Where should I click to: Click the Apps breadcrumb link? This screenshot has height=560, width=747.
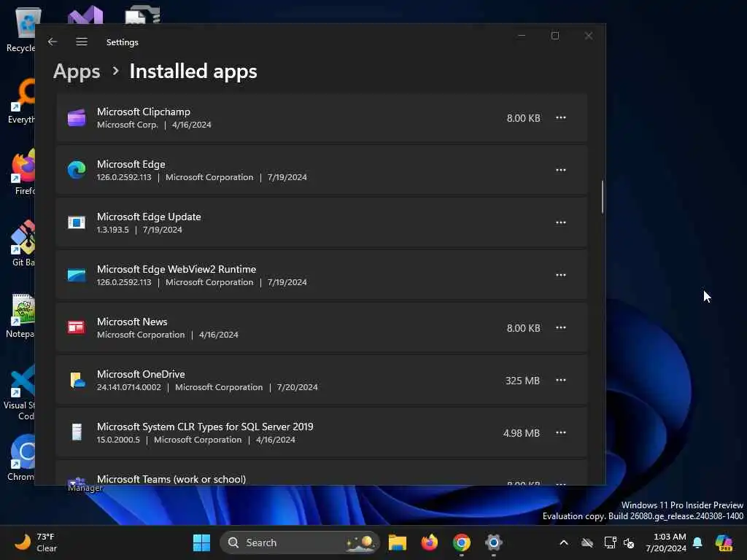77,71
